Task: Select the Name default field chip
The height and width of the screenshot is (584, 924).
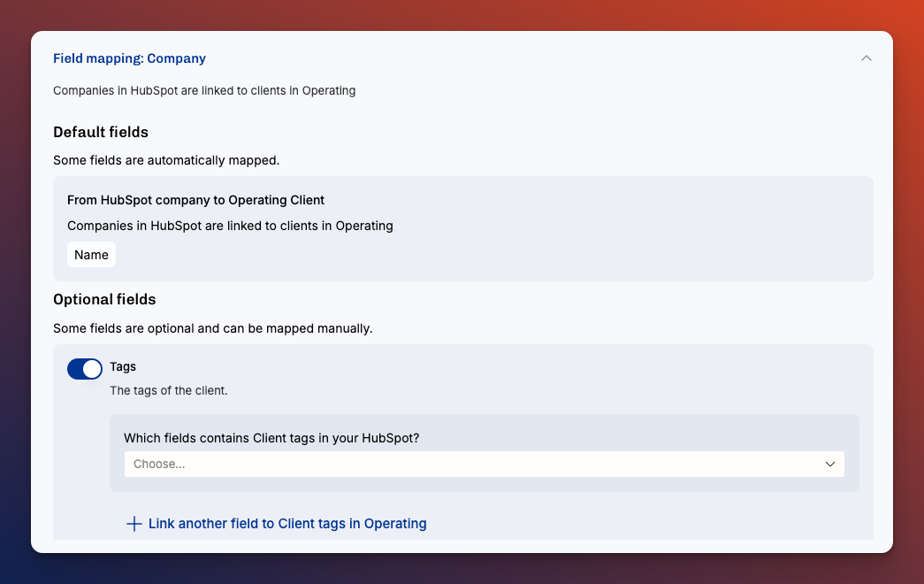Action: point(91,255)
